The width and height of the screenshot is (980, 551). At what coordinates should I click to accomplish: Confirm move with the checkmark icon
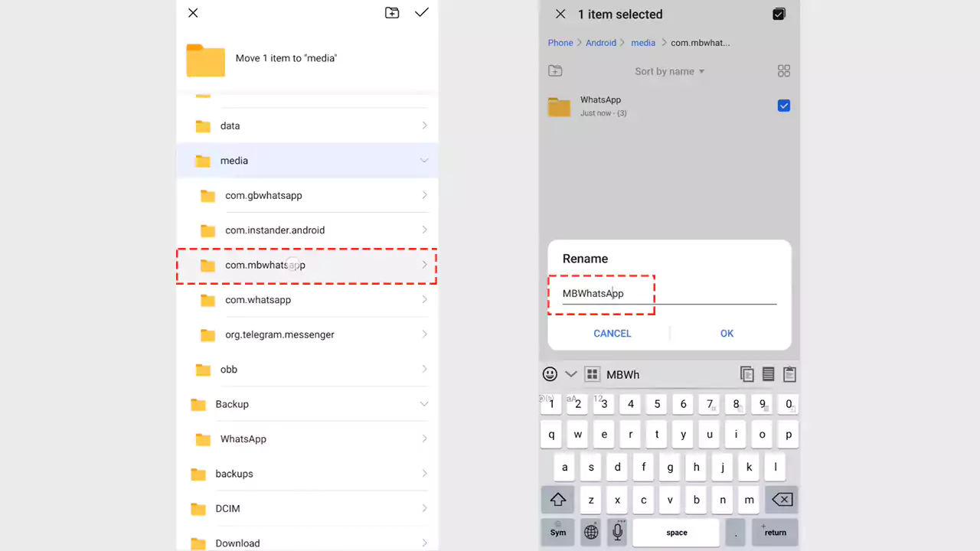click(x=422, y=13)
